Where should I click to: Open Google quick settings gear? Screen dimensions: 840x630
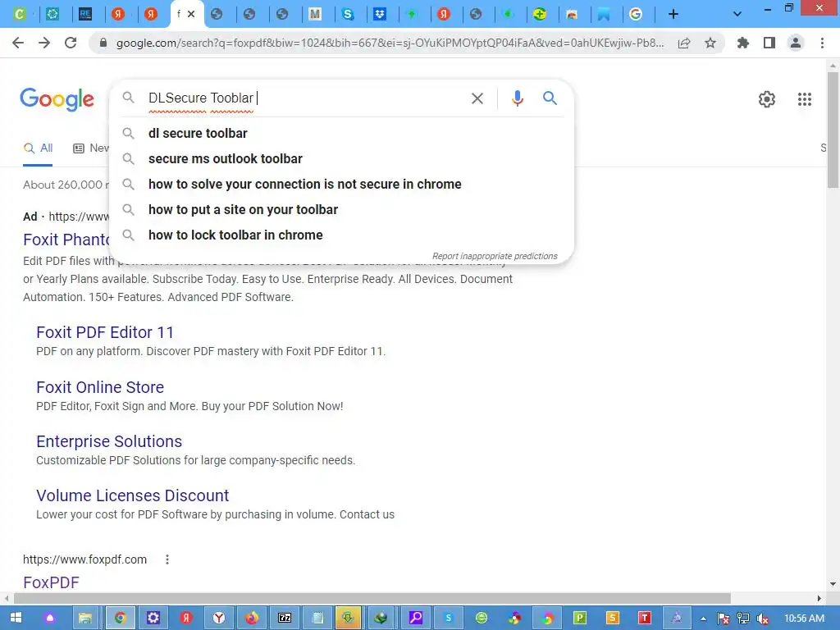[x=767, y=99]
